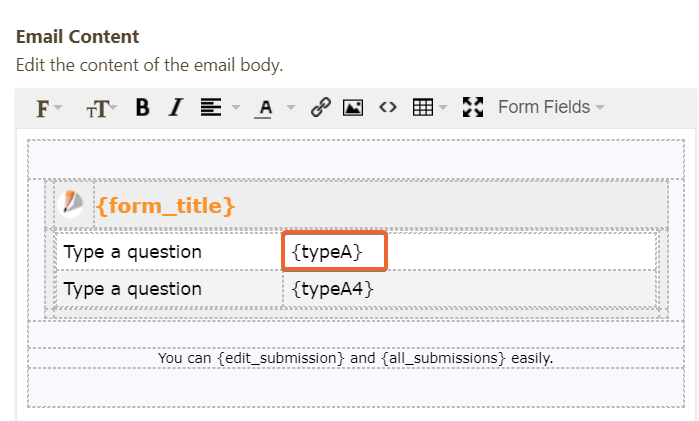
Task: Select the {typeA4} field cell
Action: click(x=333, y=289)
